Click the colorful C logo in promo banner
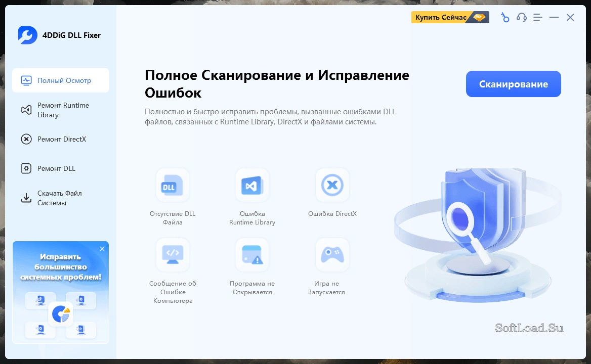Image resolution: width=591 pixels, height=364 pixels. click(61, 314)
